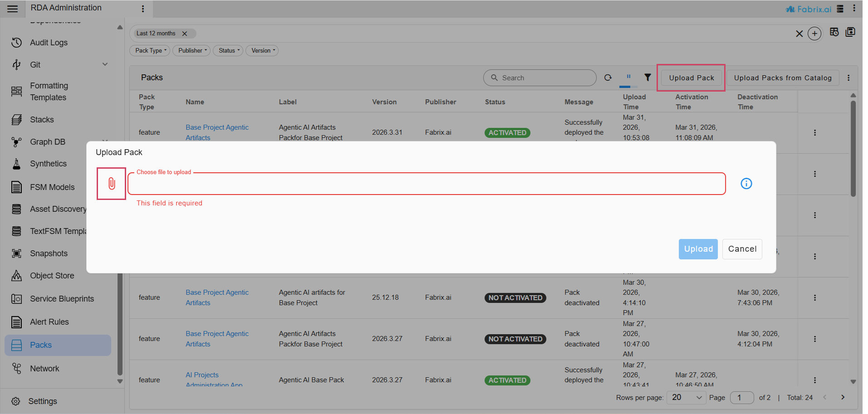Click the blue info icon beside file field

tap(746, 183)
